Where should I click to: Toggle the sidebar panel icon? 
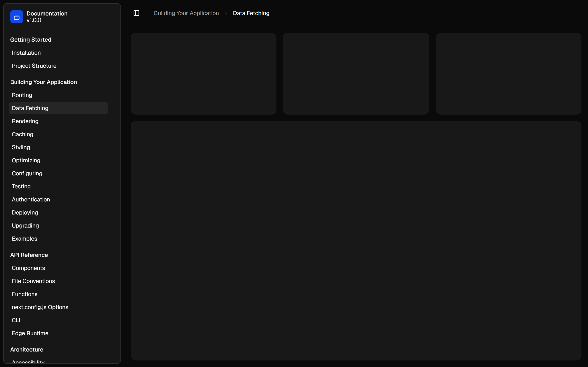pos(136,13)
